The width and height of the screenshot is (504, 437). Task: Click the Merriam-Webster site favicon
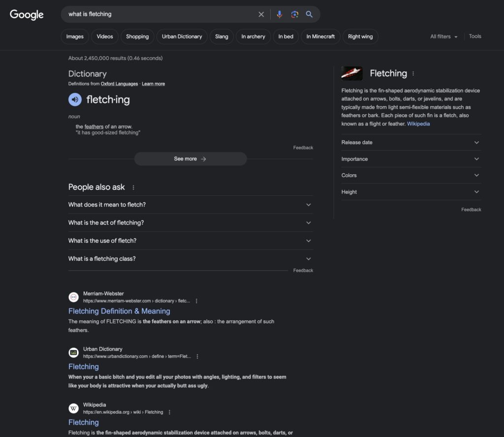(74, 297)
